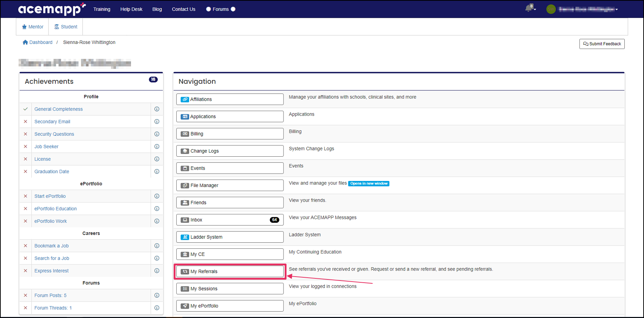Open the Inbox with 64 messages
The image size is (644, 318).
[x=230, y=220]
